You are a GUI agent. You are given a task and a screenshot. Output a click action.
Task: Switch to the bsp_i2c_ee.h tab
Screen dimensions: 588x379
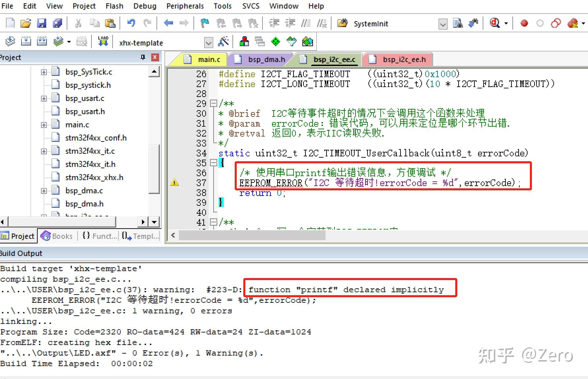[x=403, y=59]
